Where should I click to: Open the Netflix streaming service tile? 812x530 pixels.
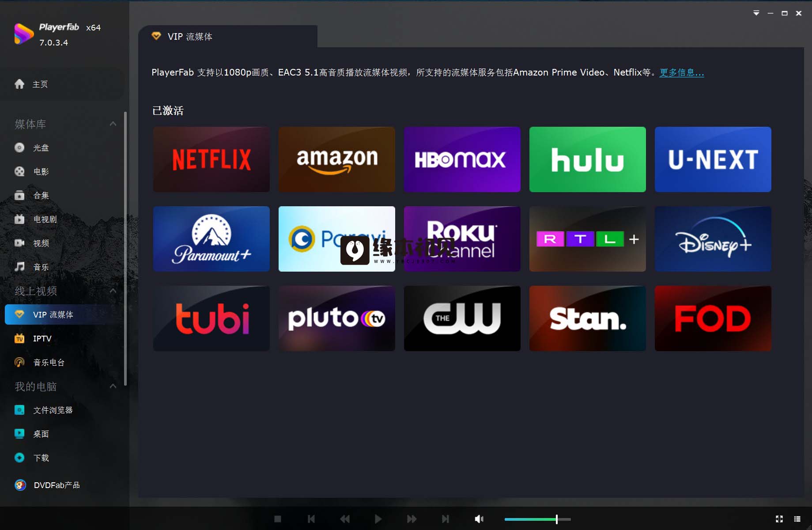pyautogui.click(x=211, y=159)
